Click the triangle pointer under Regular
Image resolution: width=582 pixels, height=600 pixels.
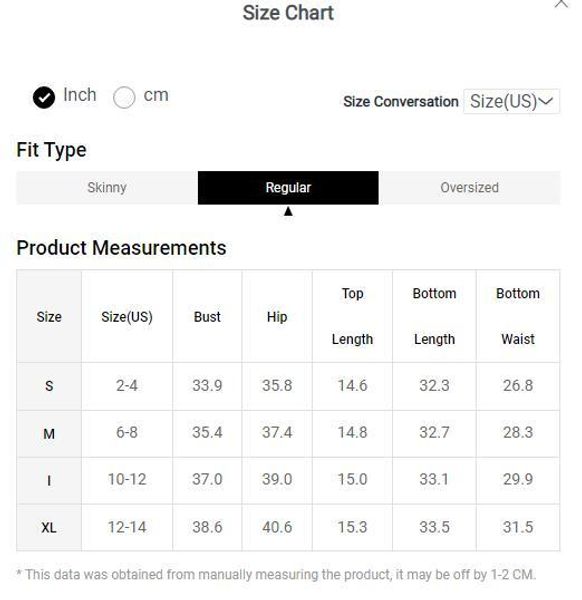[288, 211]
